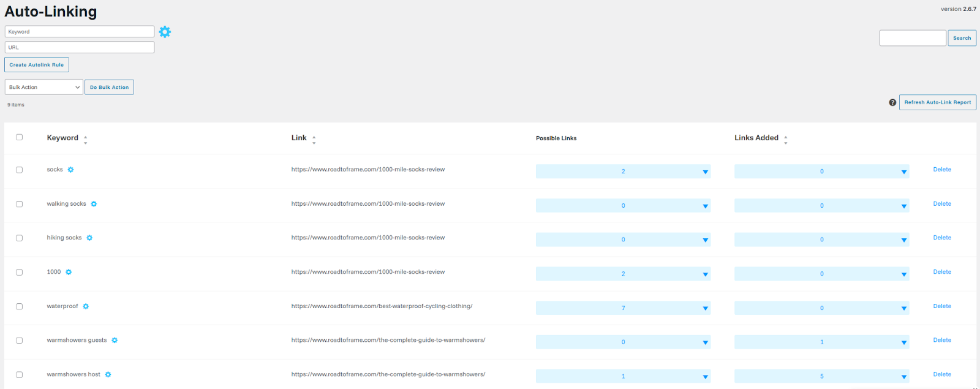
Task: Open settings gear for warmshowers guests keyword
Action: point(115,340)
